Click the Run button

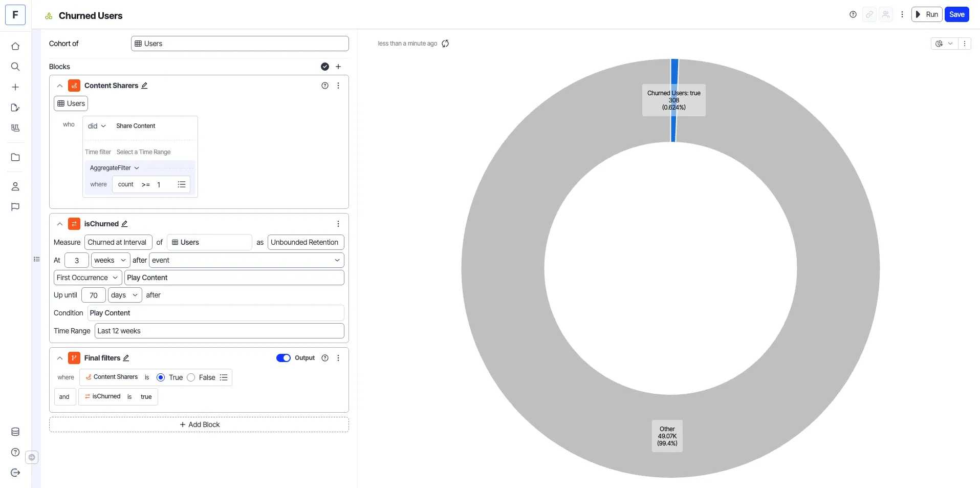[x=927, y=14]
